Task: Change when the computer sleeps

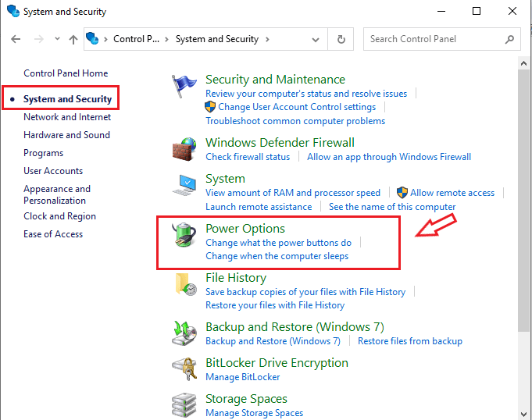Action: 277,256
